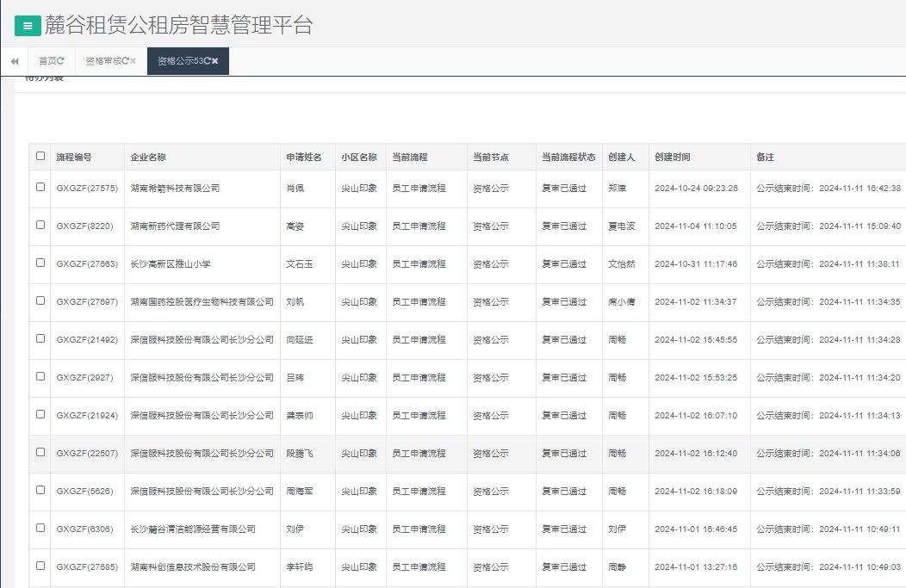
Task: Reload the 资格公示53 tab via its icon
Action: tap(208, 61)
